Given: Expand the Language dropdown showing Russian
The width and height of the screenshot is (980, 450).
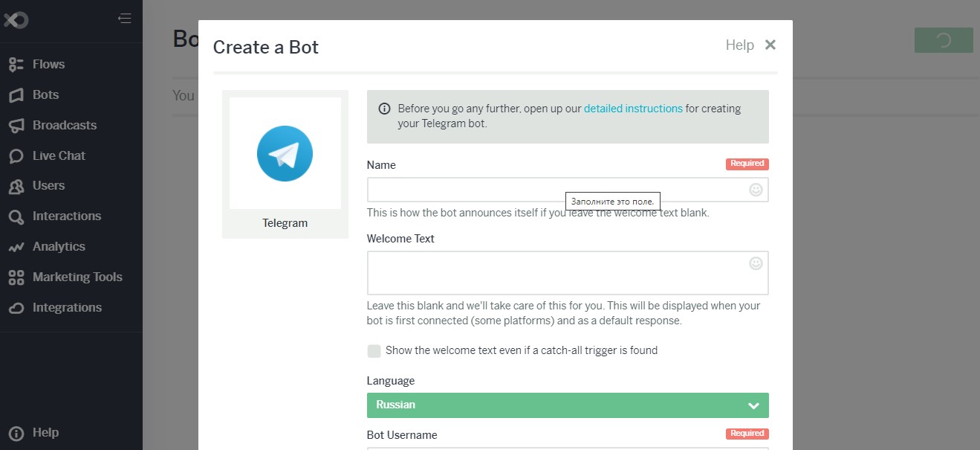Looking at the screenshot, I should pyautogui.click(x=568, y=405).
